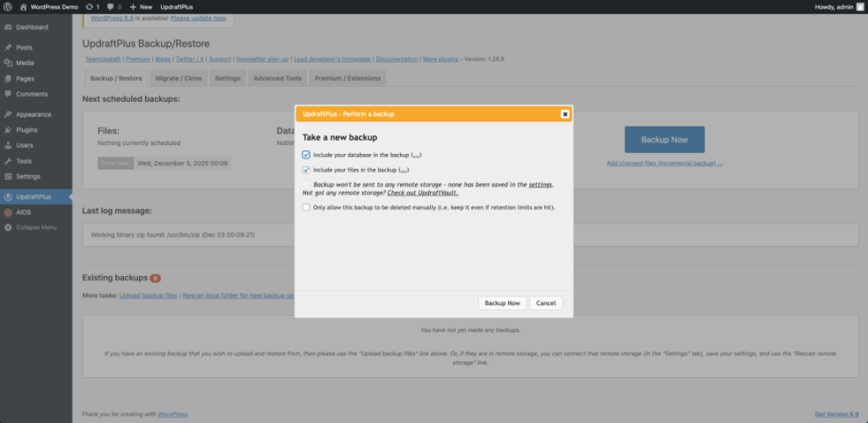Click the Users sidebar icon
The height and width of the screenshot is (423, 868).
tap(8, 146)
